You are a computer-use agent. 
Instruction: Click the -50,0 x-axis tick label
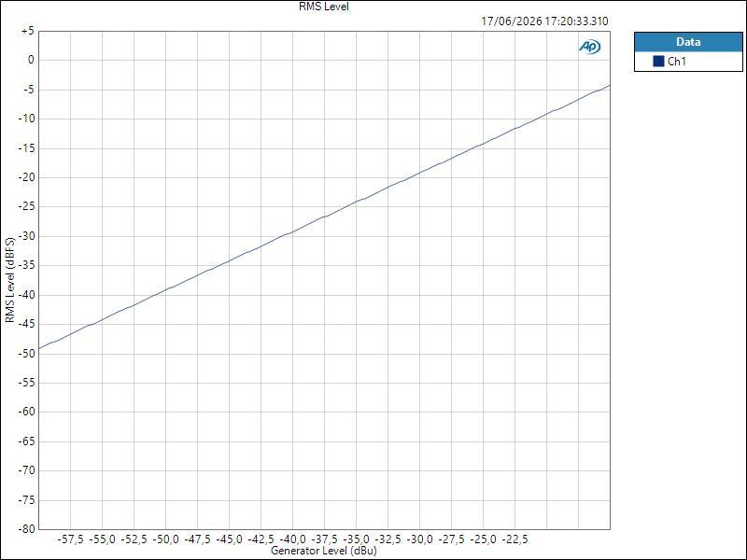click(166, 539)
